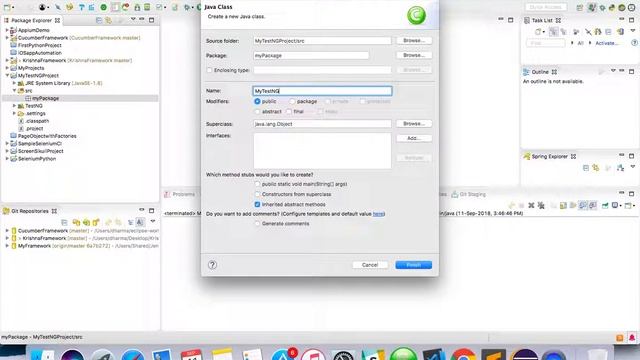The width and height of the screenshot is (640, 360).
Task: Check Constructors from superclass checkbox
Action: pyautogui.click(x=257, y=194)
